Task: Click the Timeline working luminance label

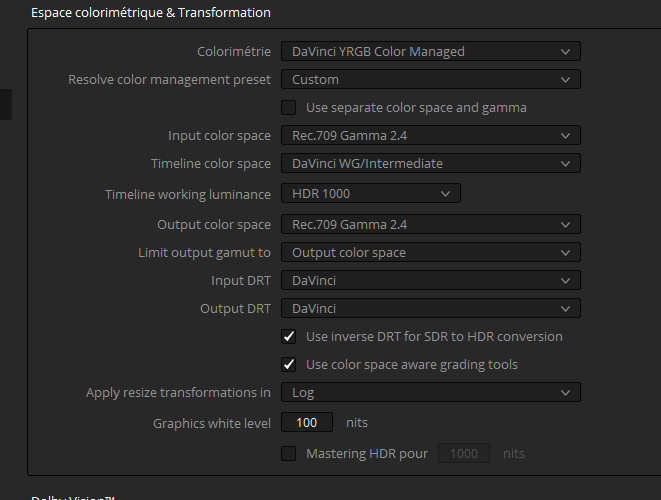Action: (188, 194)
